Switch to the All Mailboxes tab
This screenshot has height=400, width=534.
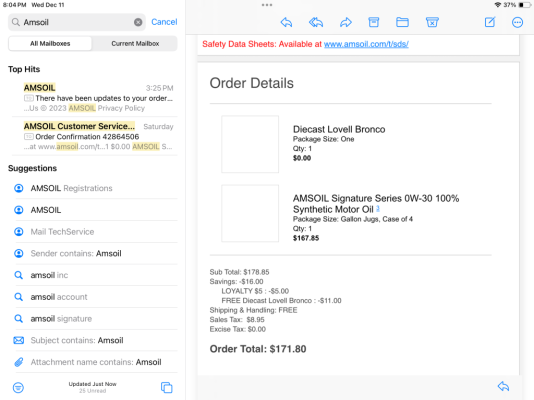point(50,44)
